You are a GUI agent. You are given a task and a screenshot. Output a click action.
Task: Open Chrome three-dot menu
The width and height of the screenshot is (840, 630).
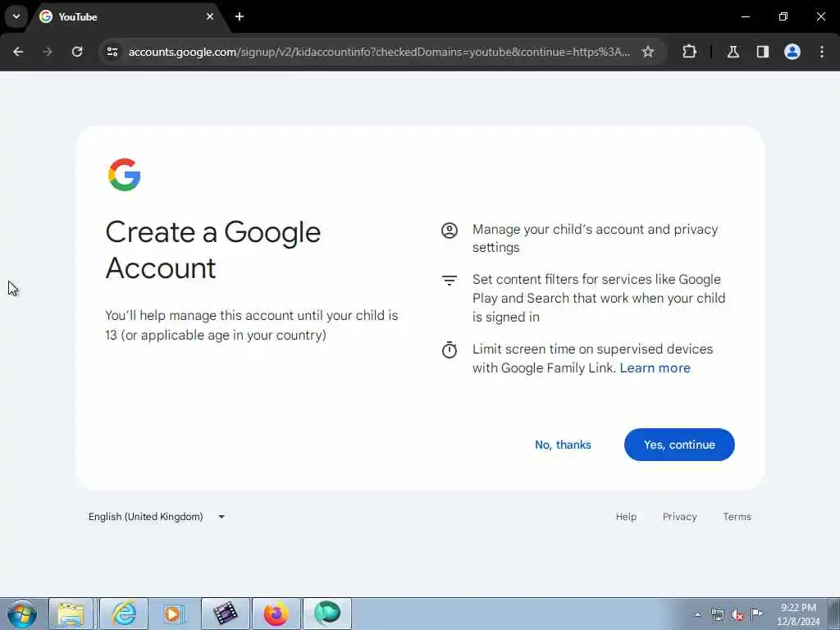pos(822,52)
